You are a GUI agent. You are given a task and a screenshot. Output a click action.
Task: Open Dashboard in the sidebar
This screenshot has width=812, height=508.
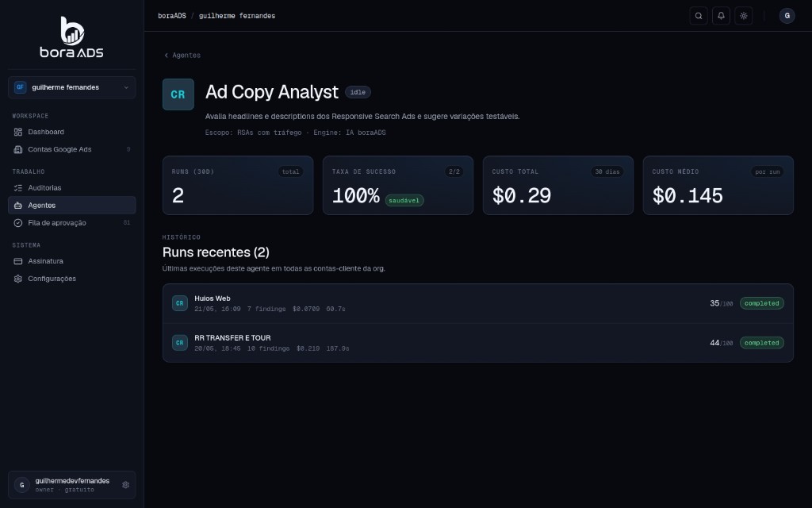tap(72, 133)
